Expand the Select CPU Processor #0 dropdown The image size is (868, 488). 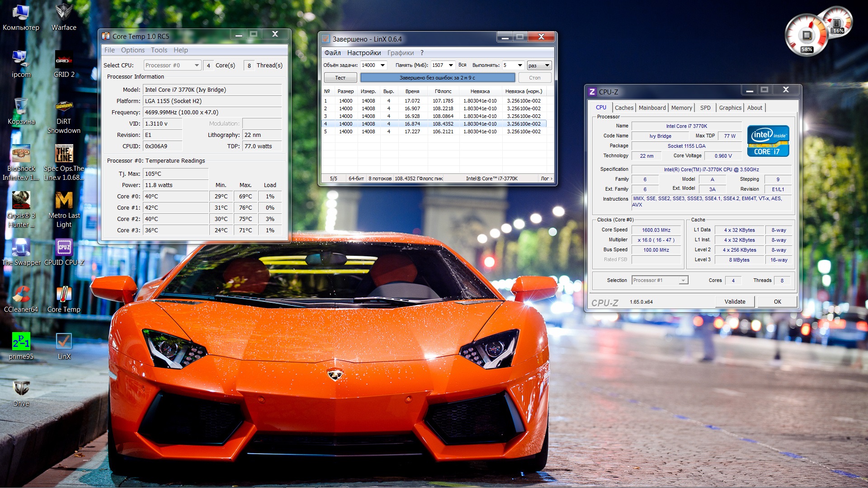pyautogui.click(x=197, y=66)
